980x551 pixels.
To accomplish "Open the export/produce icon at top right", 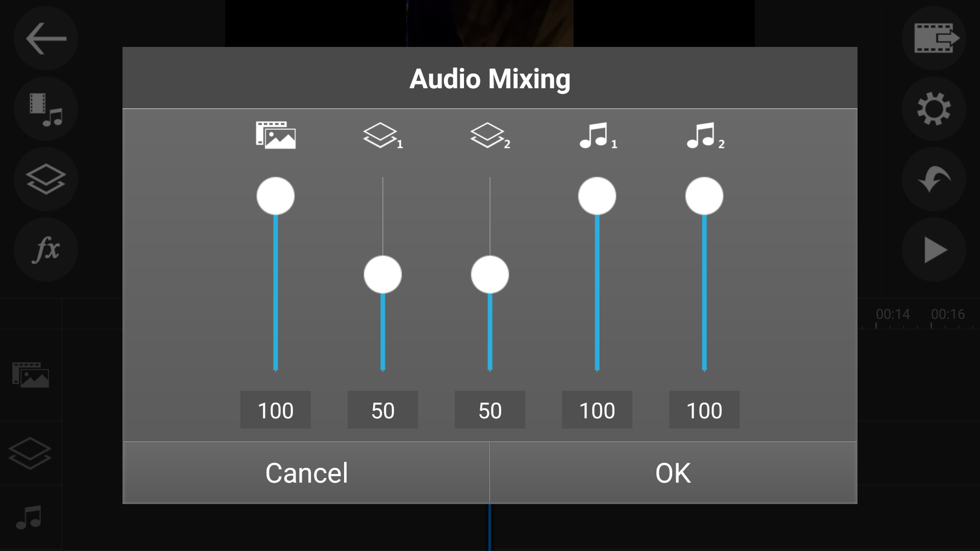I will (934, 38).
